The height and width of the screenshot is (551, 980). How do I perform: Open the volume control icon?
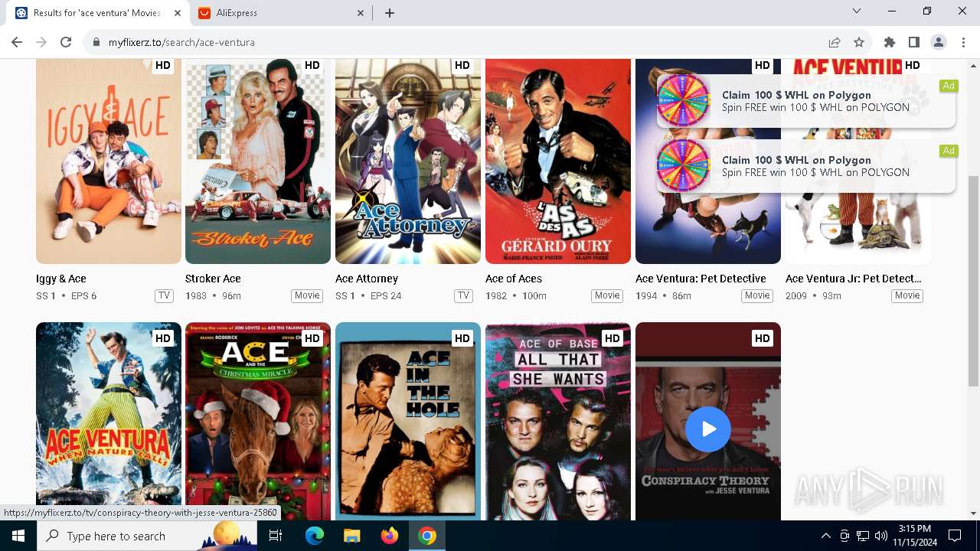[x=880, y=536]
